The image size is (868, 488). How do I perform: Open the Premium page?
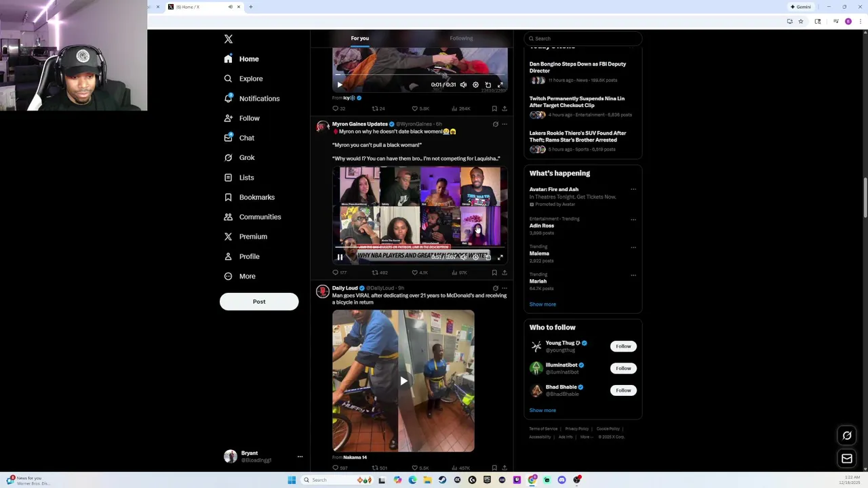(245, 237)
